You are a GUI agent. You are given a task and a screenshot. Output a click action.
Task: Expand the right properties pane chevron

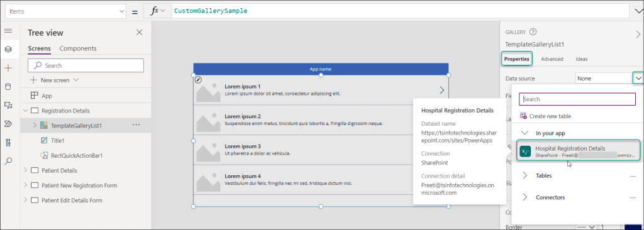tap(638, 35)
